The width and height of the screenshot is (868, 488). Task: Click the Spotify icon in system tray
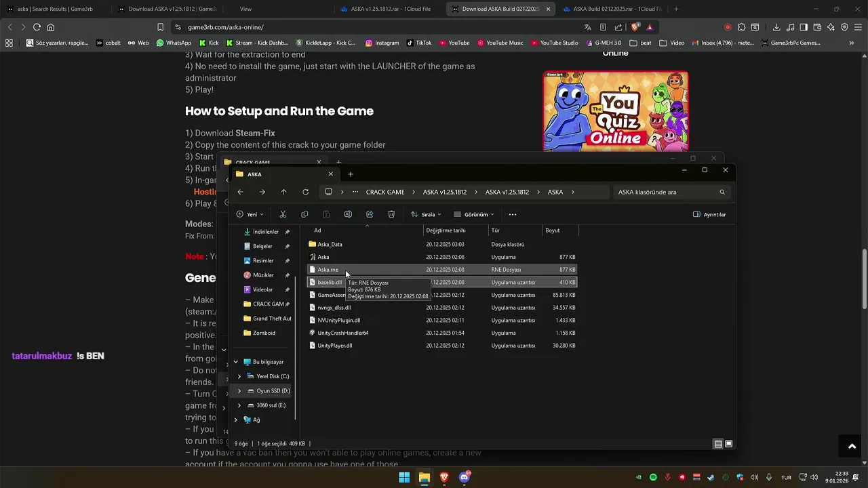[653, 477]
